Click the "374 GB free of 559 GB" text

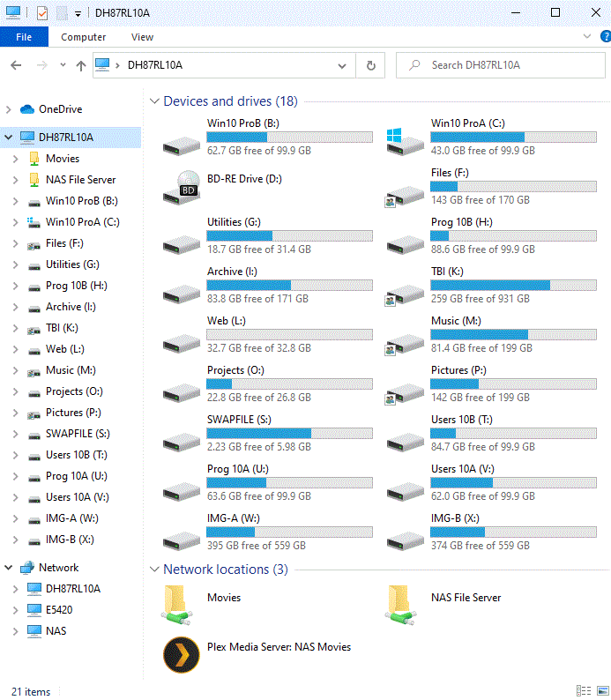click(x=481, y=546)
